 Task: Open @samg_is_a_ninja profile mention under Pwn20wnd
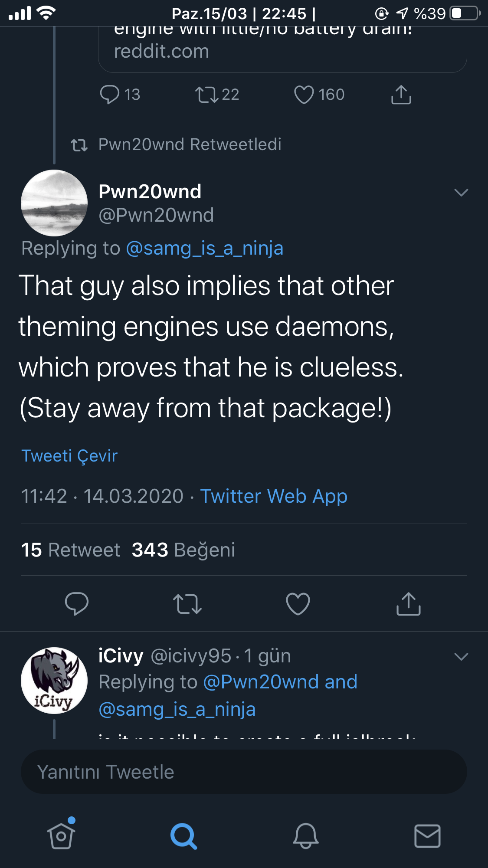(204, 249)
